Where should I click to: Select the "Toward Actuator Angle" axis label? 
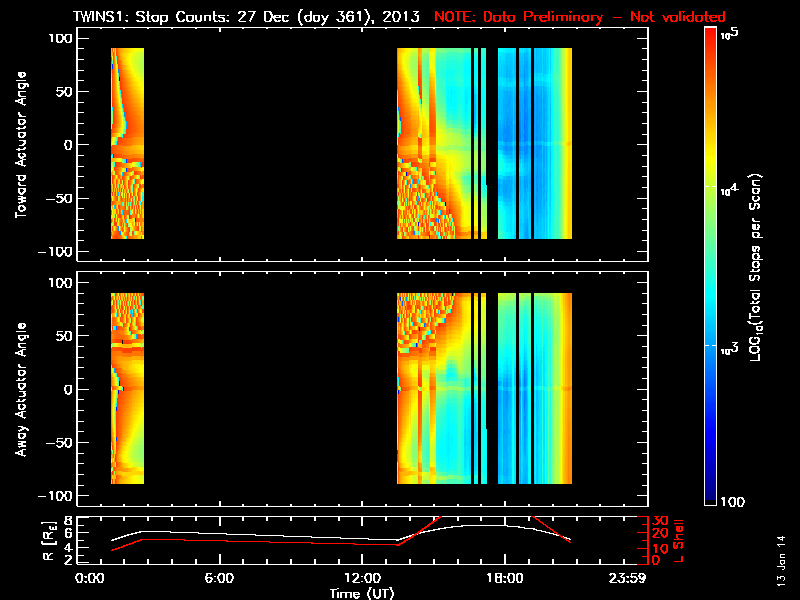click(x=21, y=145)
